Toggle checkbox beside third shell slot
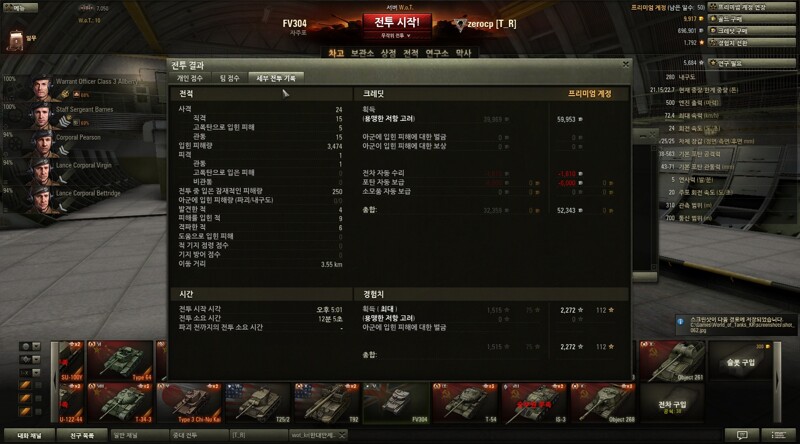This screenshot has width=800, height=444. click(38, 411)
